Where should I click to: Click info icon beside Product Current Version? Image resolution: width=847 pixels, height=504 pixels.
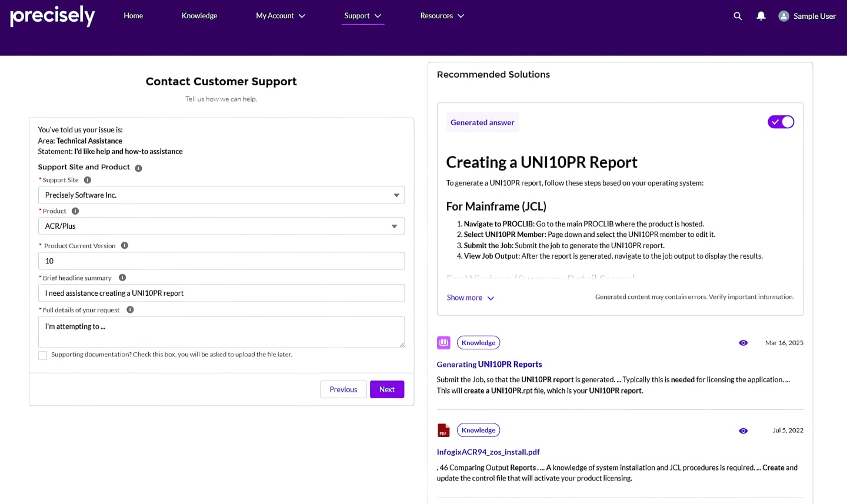pos(125,246)
